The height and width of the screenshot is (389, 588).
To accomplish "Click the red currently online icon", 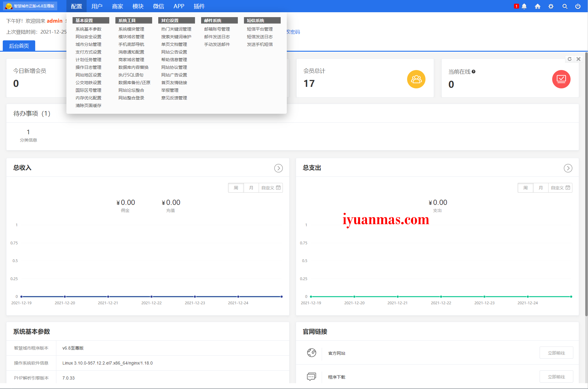I will pos(561,79).
